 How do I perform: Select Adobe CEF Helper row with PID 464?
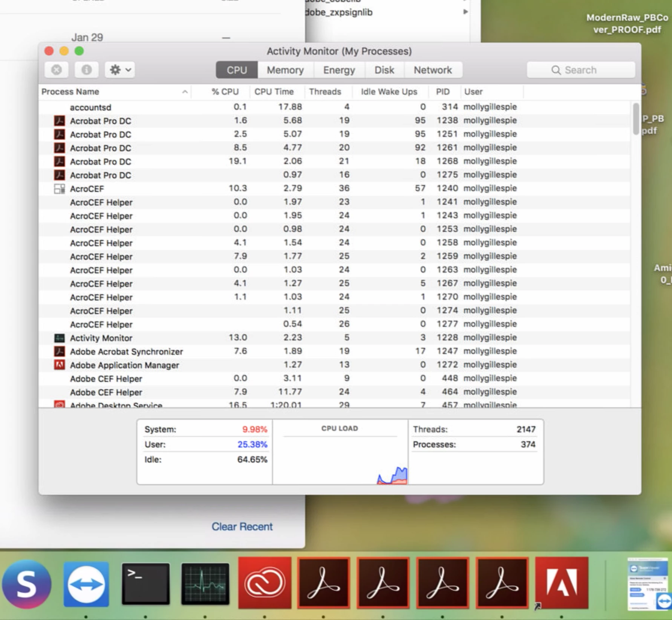[335, 392]
